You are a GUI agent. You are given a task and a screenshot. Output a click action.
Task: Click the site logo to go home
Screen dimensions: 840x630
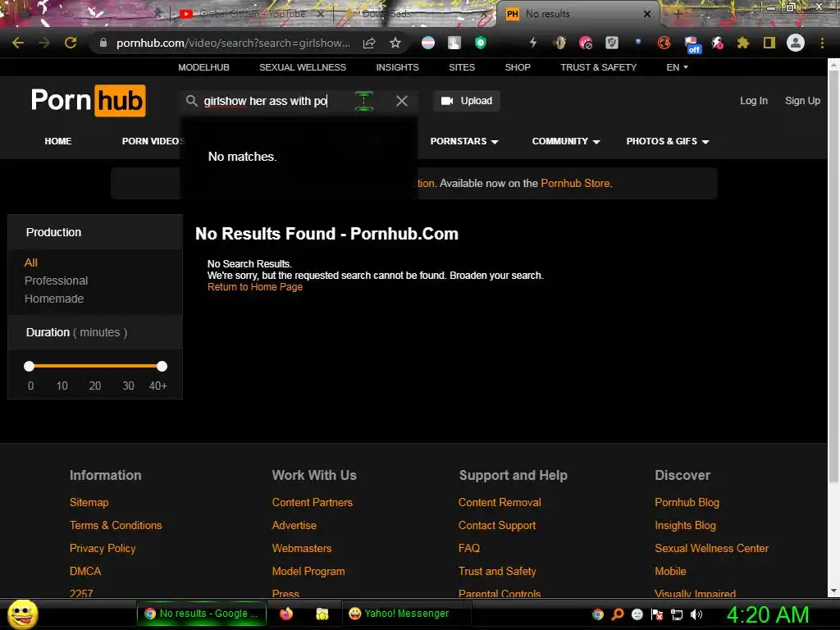point(89,101)
